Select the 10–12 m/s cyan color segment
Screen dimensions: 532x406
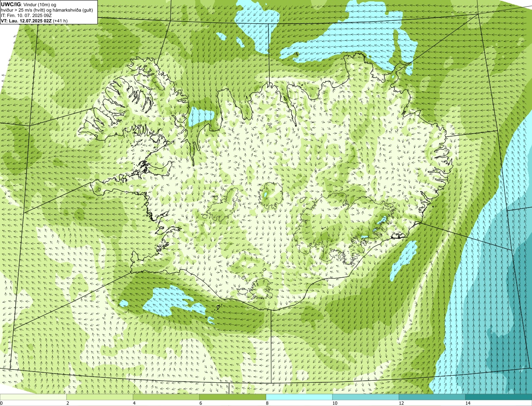pos(366,397)
